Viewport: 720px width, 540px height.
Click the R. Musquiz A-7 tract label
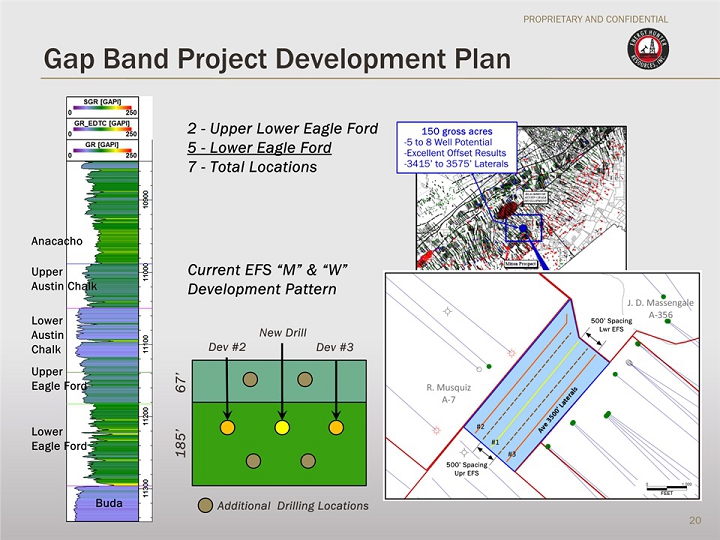tap(448, 392)
